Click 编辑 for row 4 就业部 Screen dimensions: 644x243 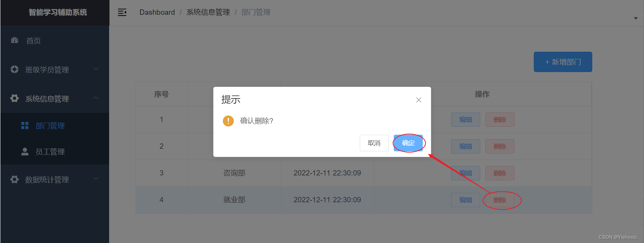click(465, 200)
